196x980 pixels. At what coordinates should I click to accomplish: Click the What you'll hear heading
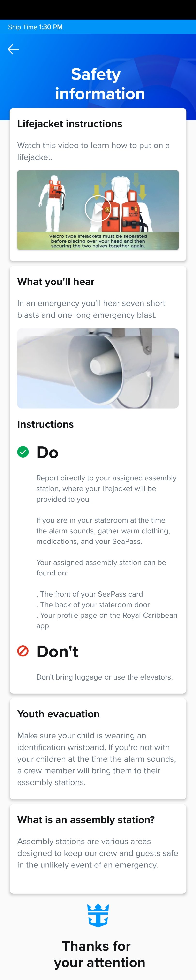coord(56,282)
